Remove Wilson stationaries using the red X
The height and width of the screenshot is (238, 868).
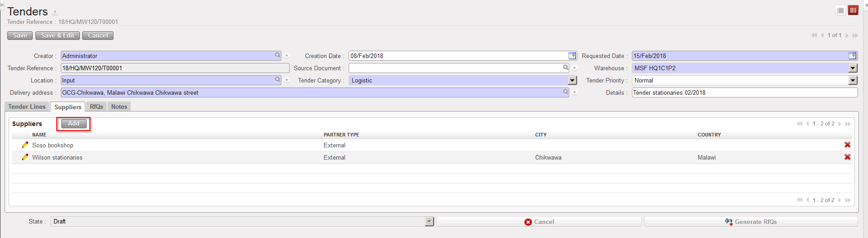[x=847, y=157]
